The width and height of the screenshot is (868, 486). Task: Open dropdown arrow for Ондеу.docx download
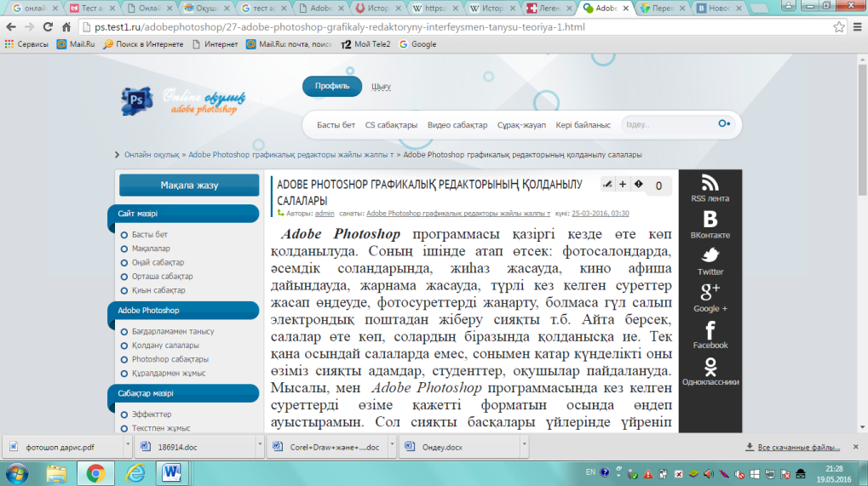tap(524, 444)
